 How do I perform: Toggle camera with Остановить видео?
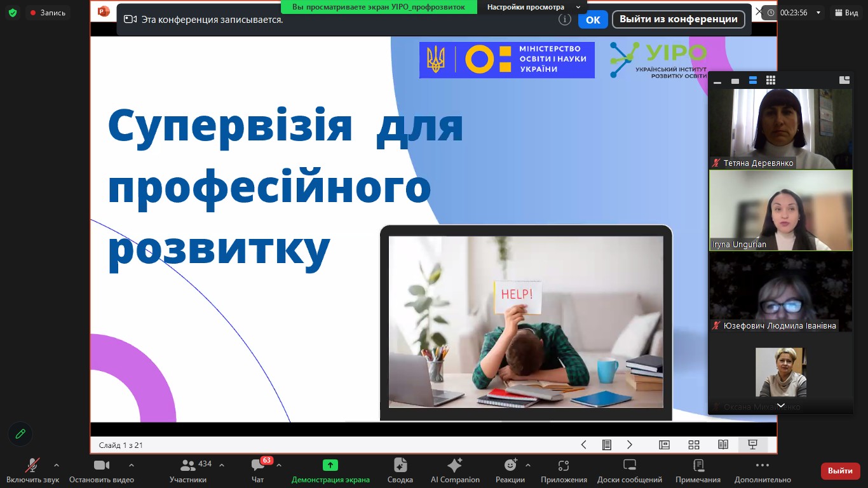pos(102,470)
